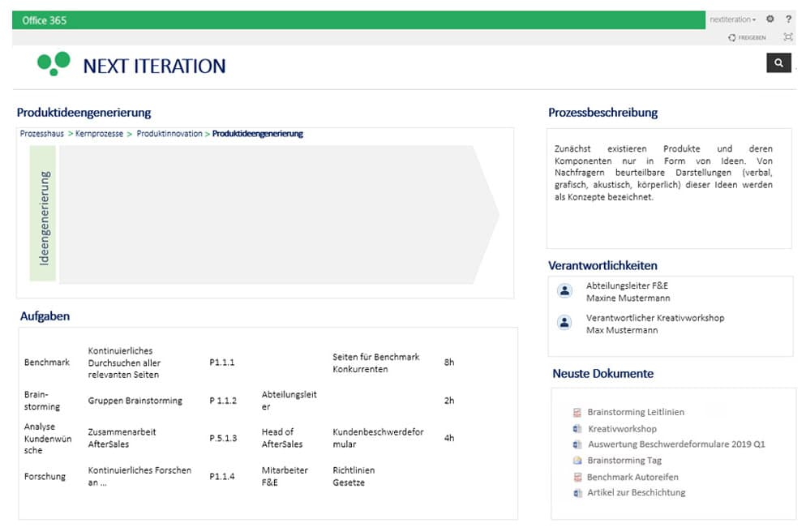
Task: Select the Ideengenerierung green process bar
Action: pos(43,213)
